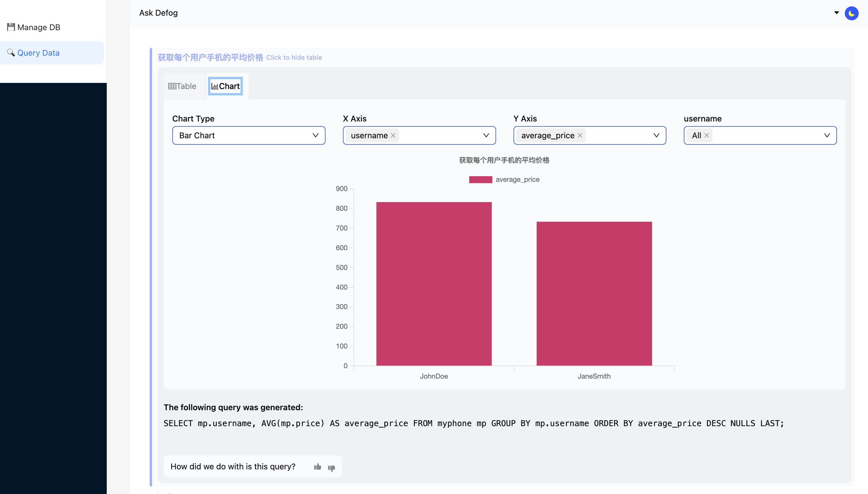The width and height of the screenshot is (868, 494).
Task: Switch to the Table tab
Action: (182, 86)
